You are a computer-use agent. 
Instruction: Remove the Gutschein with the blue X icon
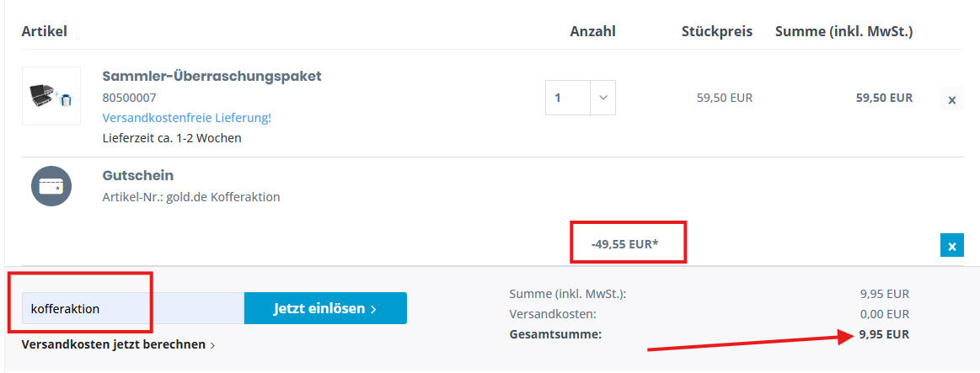pos(951,246)
